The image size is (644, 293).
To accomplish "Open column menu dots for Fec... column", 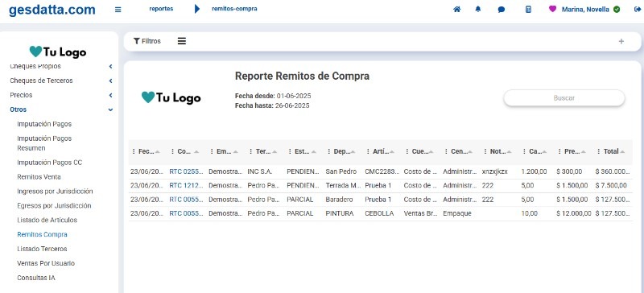I will [x=134, y=151].
